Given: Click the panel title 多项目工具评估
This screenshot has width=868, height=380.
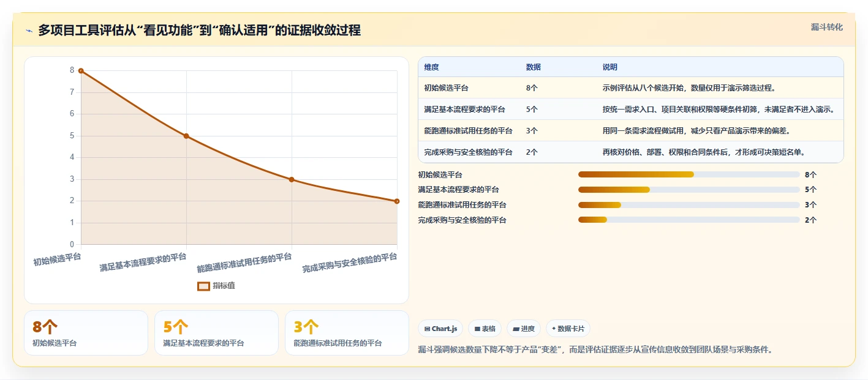Looking at the screenshot, I should [199, 30].
